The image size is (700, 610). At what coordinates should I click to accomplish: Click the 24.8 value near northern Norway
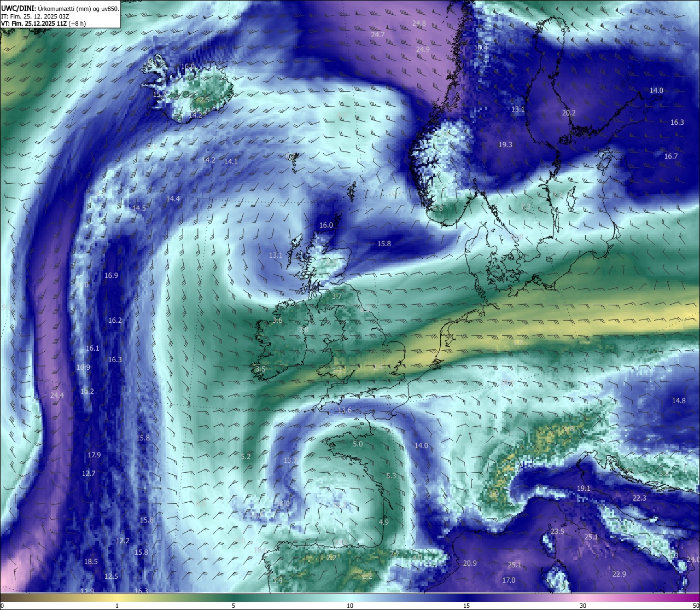point(419,23)
